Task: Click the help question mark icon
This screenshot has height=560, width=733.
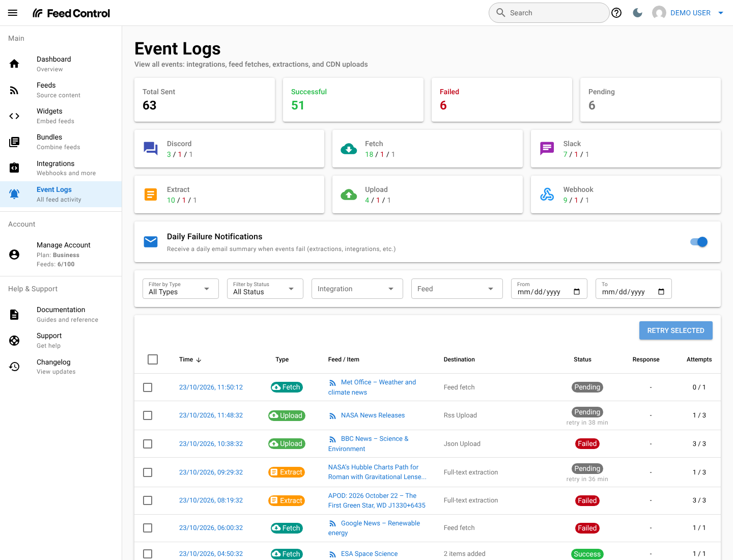Action: [616, 13]
